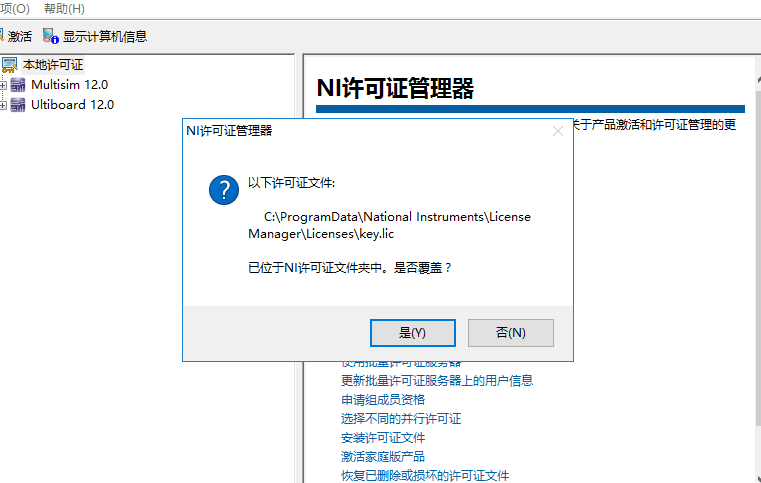Viewport: 761px width, 483px height.
Task: Close the NI许可证管理器 dialog with X
Action: [558, 131]
